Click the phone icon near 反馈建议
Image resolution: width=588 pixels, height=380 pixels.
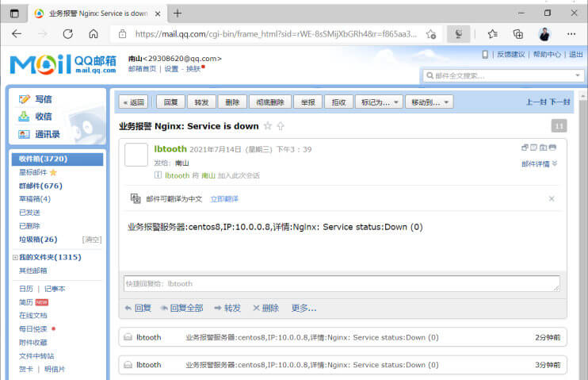click(x=485, y=55)
